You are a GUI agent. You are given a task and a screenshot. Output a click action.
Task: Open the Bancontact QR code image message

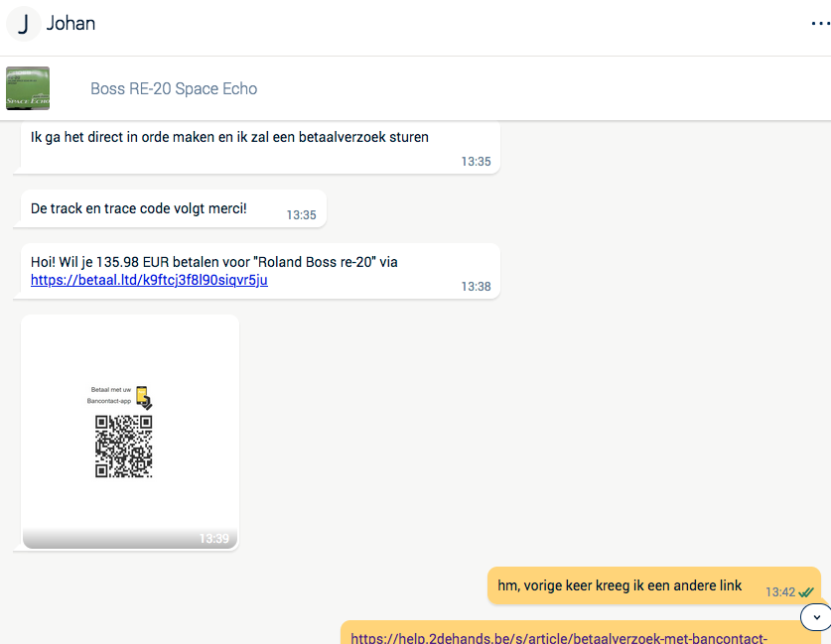coord(130,432)
